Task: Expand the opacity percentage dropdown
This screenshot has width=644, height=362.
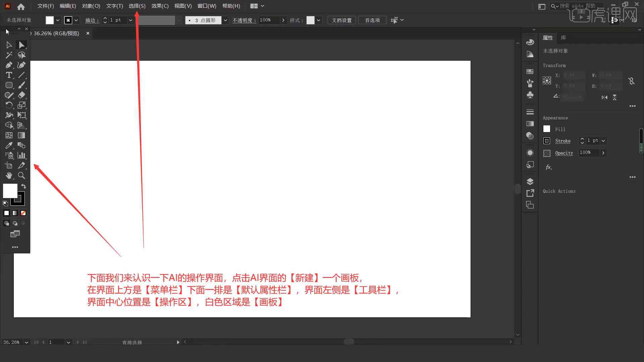Action: pos(283,20)
